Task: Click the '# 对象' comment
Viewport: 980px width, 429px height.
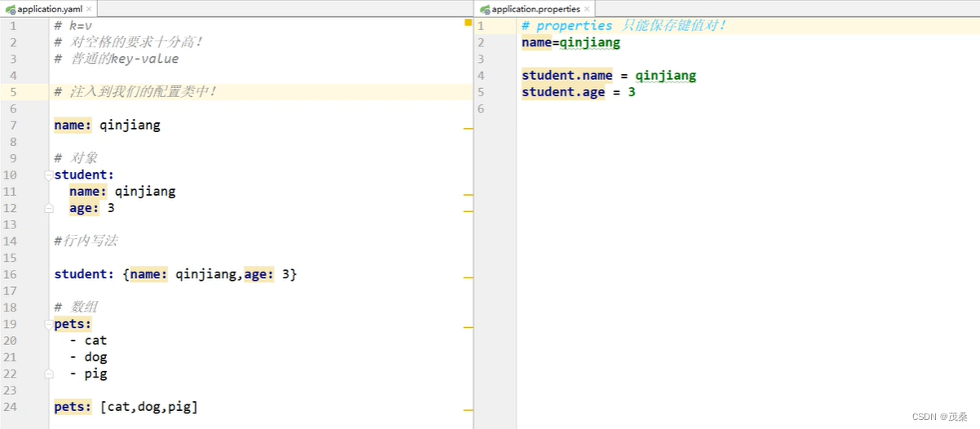Action: [76, 158]
